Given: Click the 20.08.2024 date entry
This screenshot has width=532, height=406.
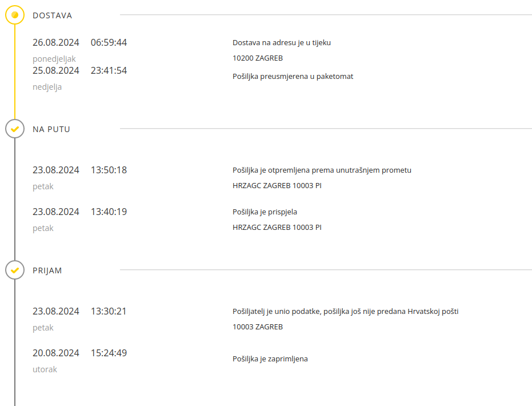Looking at the screenshot, I should click(x=56, y=353).
